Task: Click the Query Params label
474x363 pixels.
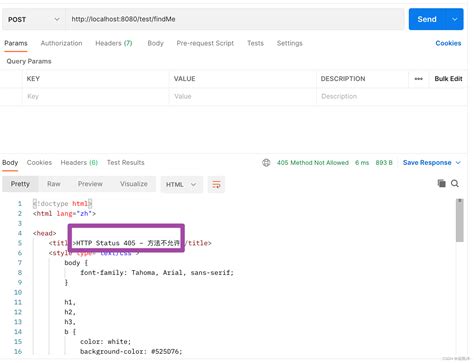Action: [29, 61]
